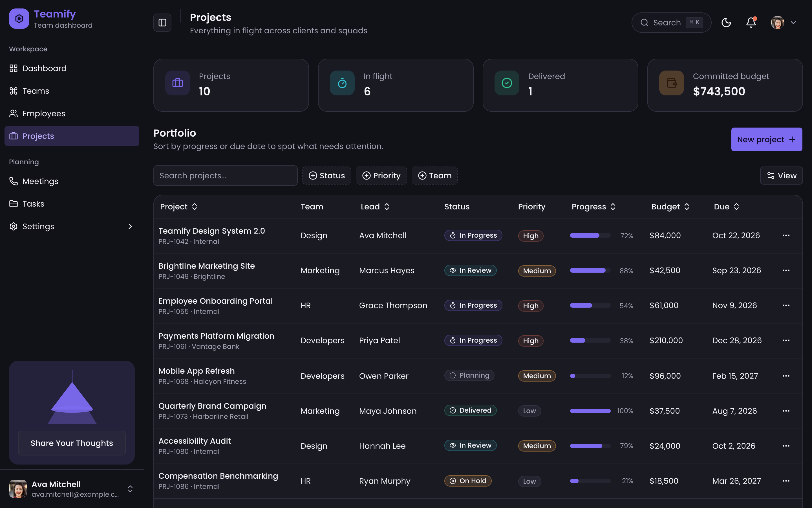The image size is (812, 508).
Task: Click In Review badge for Brightline Marketing Site
Action: click(x=470, y=270)
